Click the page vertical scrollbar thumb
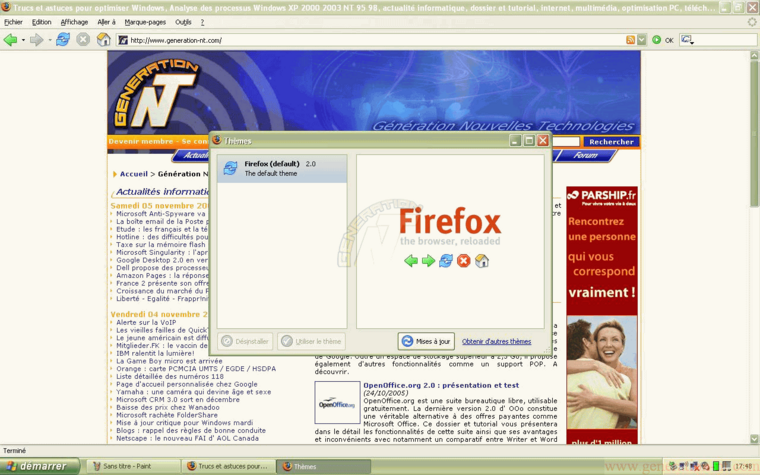Viewport: 760px width, 475px height. coord(754,133)
